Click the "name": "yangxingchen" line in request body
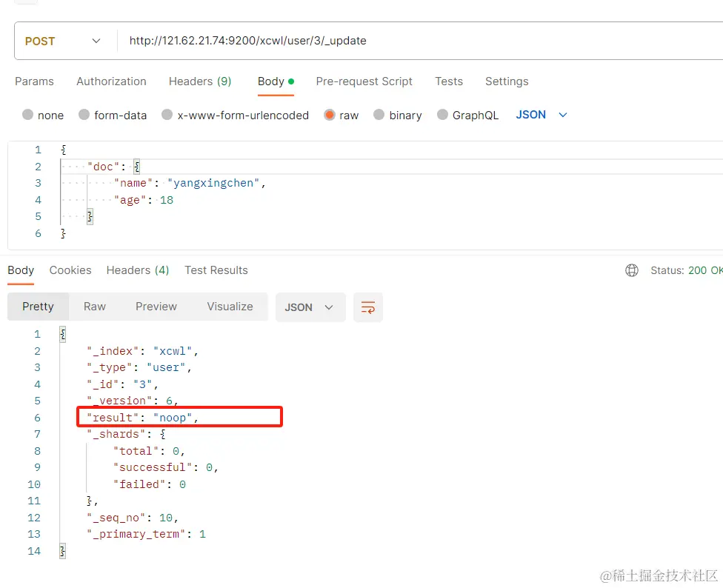 [190, 184]
